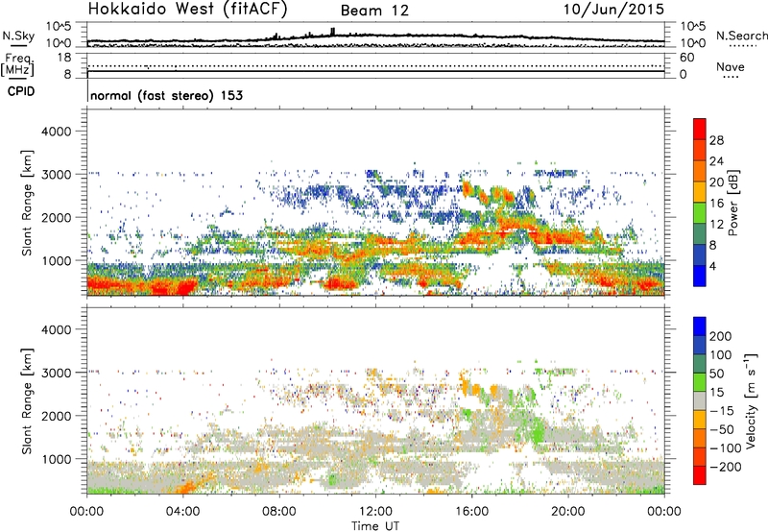Click the '12' label on Power colorbar
The width and height of the screenshot is (768, 532).
[x=716, y=225]
